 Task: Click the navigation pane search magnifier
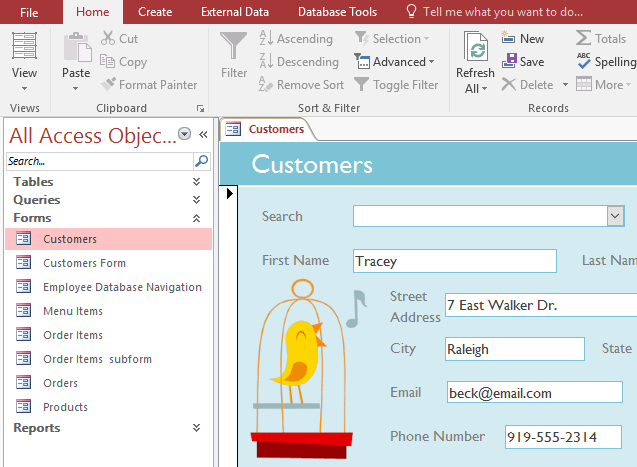pos(202,161)
